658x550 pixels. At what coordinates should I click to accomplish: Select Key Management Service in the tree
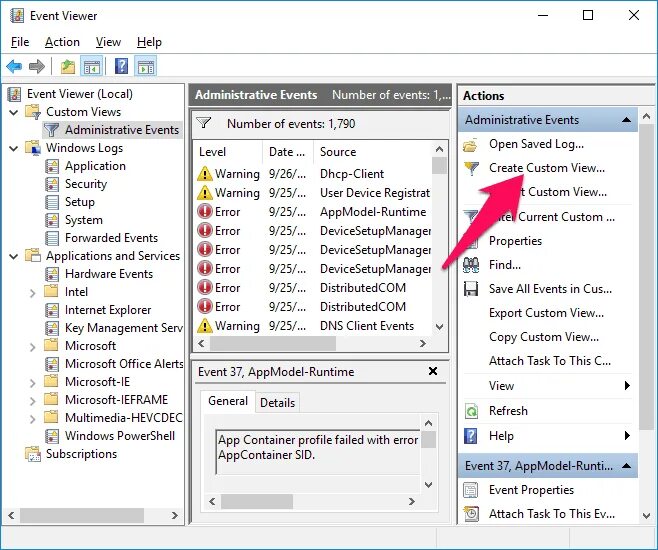[124, 328]
